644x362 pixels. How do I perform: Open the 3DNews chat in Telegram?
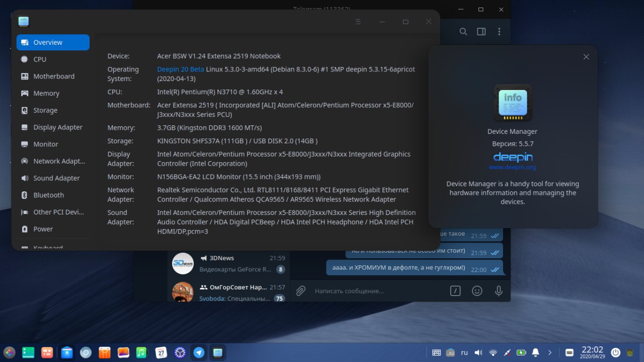228,263
